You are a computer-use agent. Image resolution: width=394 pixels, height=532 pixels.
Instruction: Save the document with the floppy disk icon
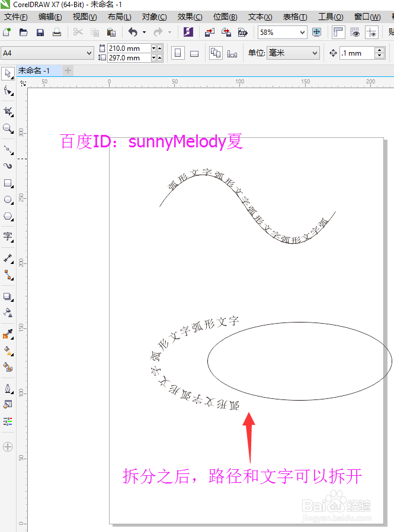click(x=40, y=33)
